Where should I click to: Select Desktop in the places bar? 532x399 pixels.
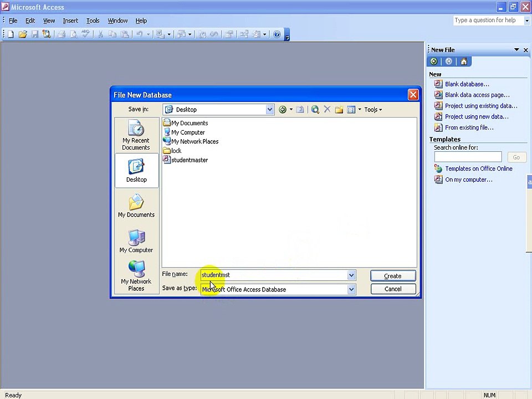tap(137, 171)
